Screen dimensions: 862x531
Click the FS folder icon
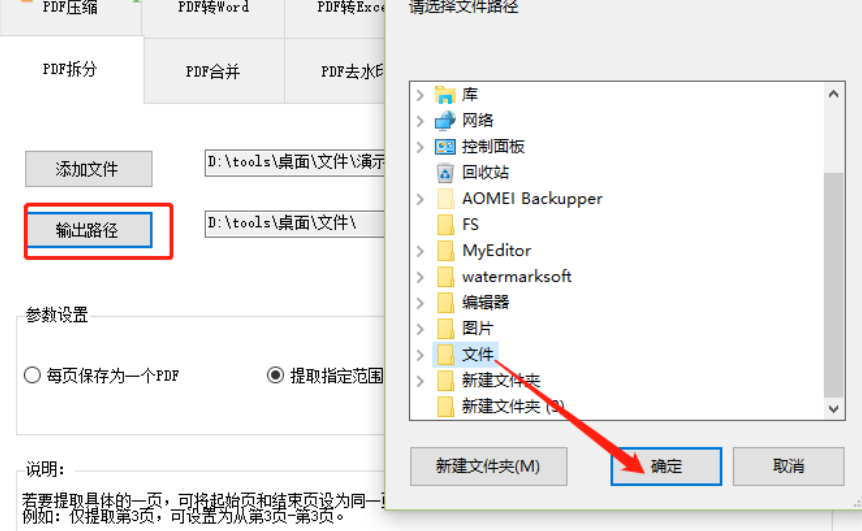click(445, 224)
